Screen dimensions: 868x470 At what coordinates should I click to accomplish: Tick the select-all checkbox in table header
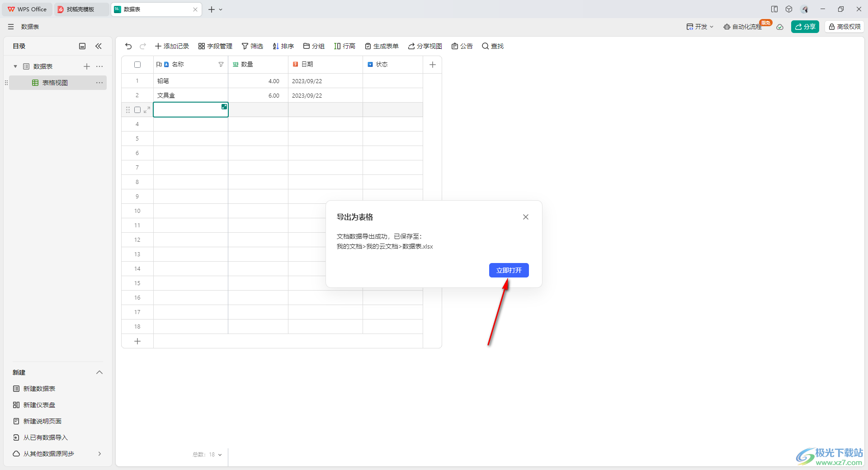click(x=137, y=65)
